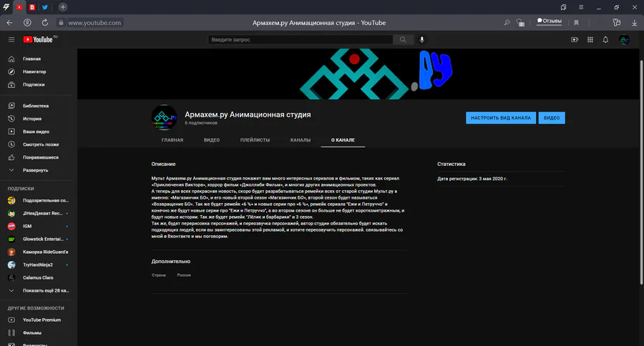This screenshot has width=644, height=346.
Task: Open browser downloads arrow icon
Action: coord(634,23)
